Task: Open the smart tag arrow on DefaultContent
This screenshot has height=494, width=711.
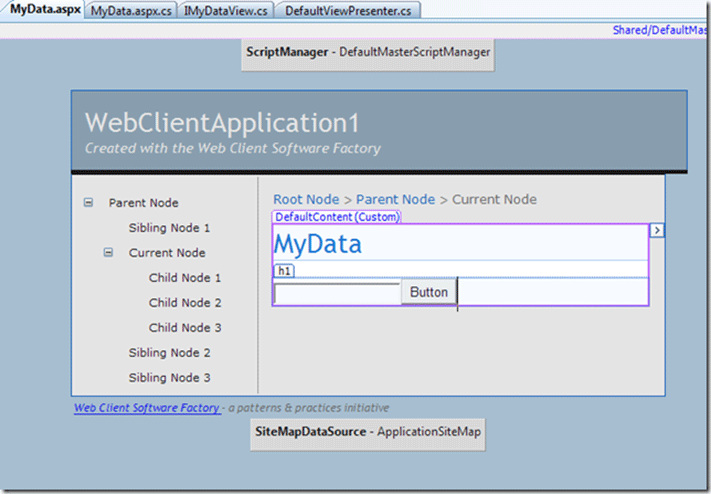Action: (x=657, y=230)
